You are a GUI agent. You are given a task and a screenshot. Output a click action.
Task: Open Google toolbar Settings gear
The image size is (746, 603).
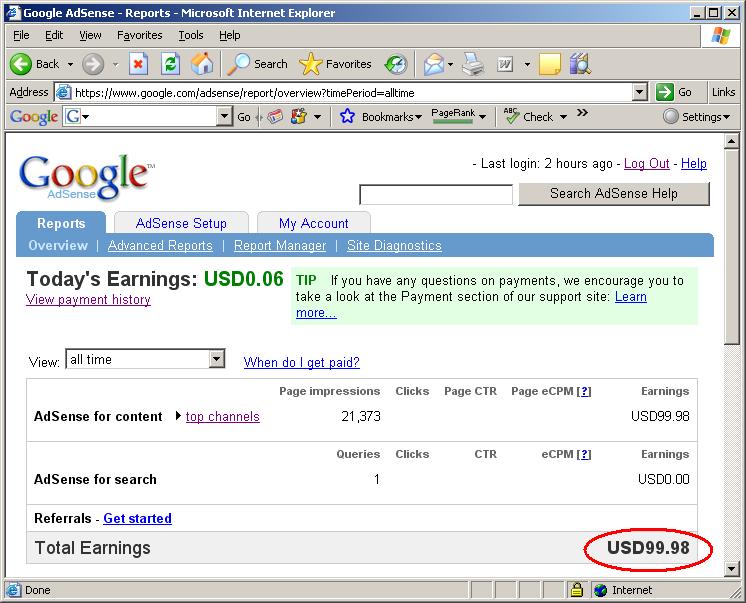[x=670, y=116]
